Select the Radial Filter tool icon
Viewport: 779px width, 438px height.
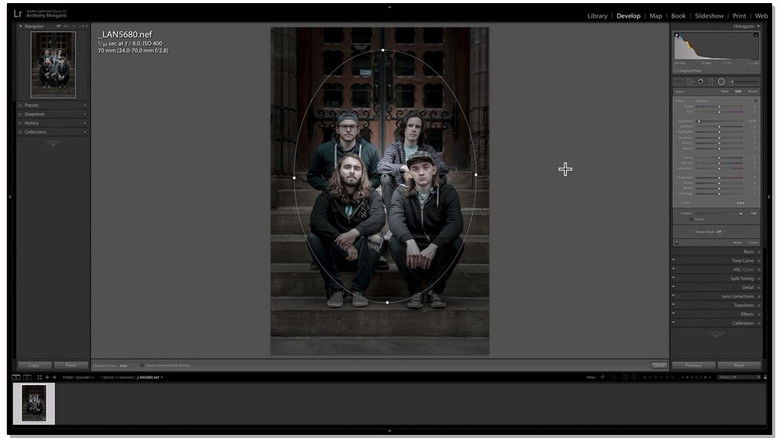(721, 81)
